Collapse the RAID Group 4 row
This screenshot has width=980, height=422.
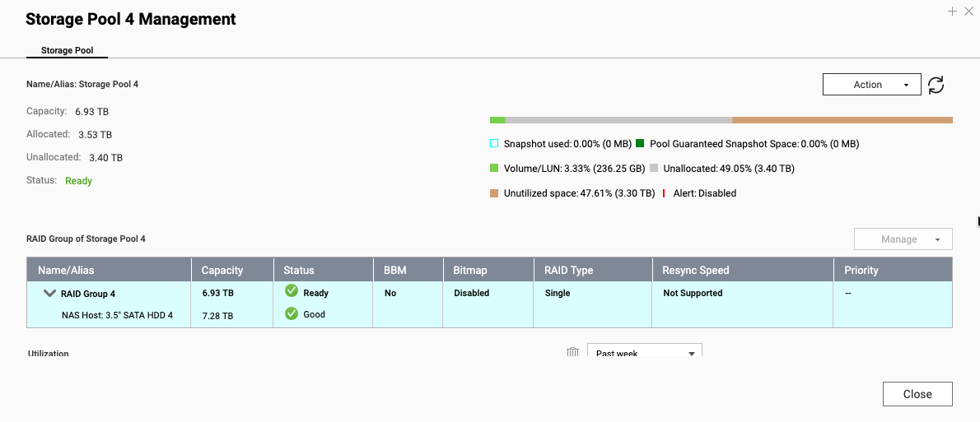click(x=49, y=293)
